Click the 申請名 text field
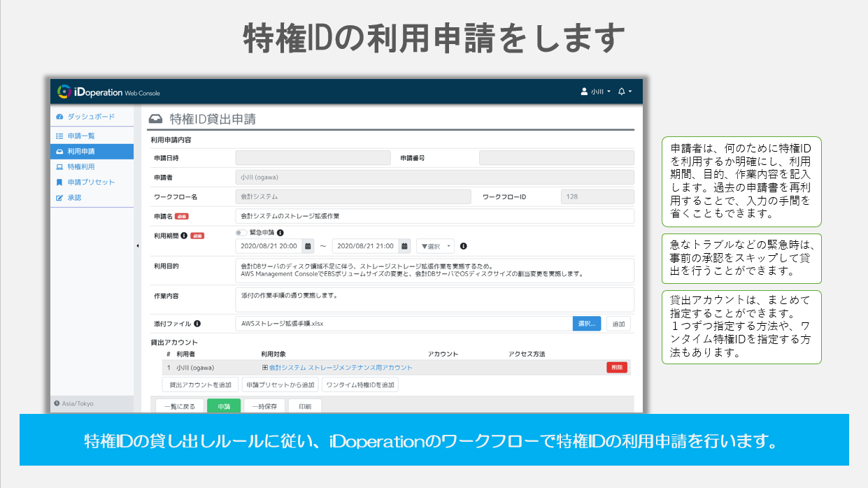Screen dimensions: 868x488 [x=434, y=217]
